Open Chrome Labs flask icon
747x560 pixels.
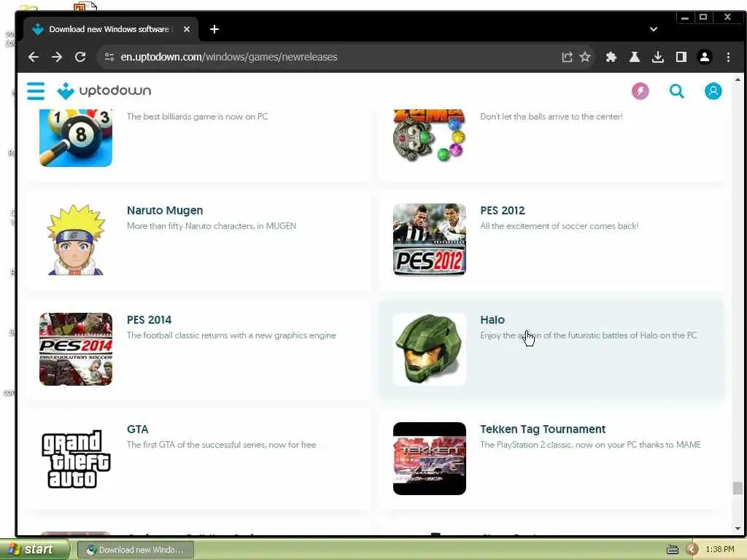(634, 57)
